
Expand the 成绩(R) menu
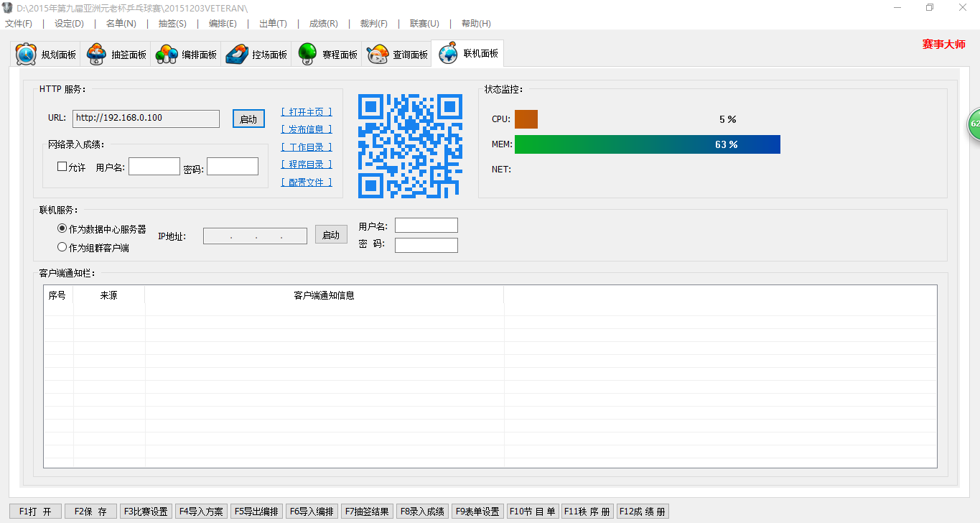pyautogui.click(x=323, y=24)
